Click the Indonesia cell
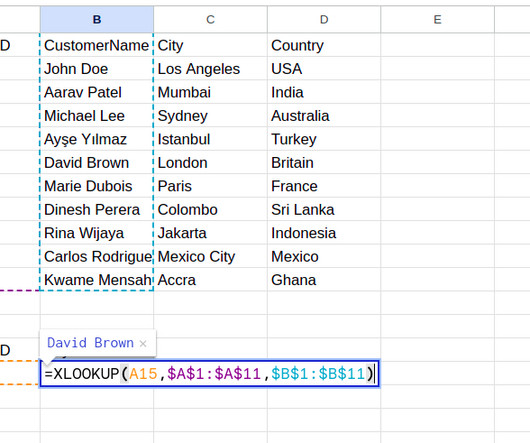 pyautogui.click(x=324, y=233)
